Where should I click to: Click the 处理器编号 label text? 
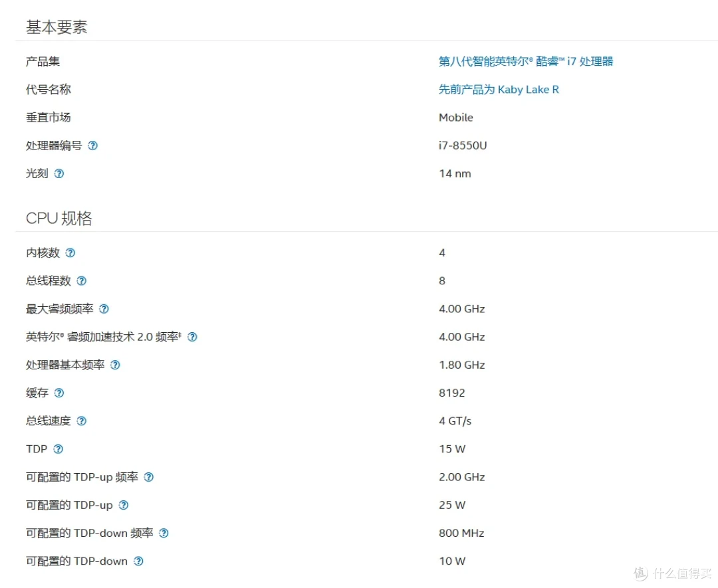pos(54,146)
